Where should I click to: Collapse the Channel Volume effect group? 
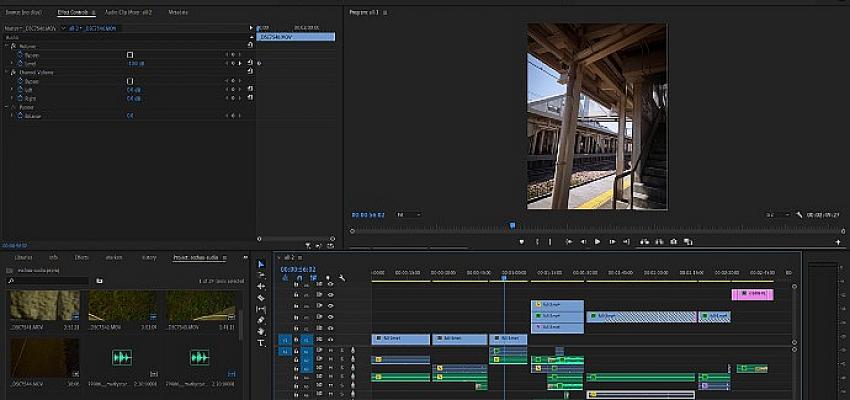(6, 72)
